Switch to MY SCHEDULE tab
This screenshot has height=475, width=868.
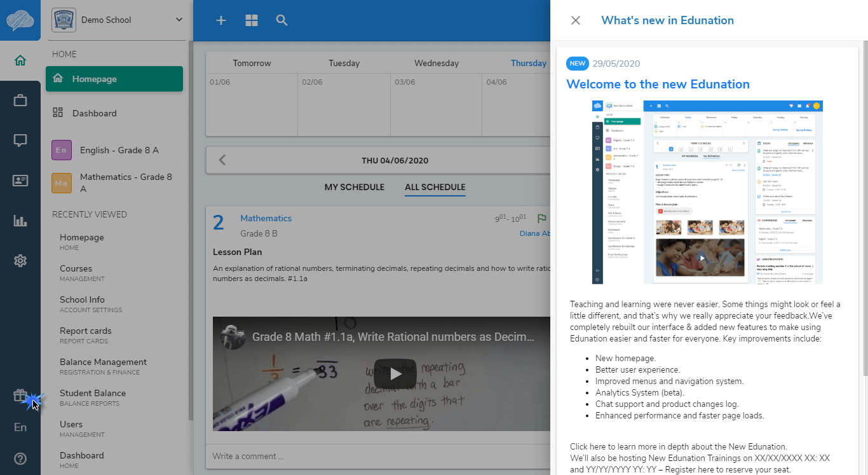355,187
